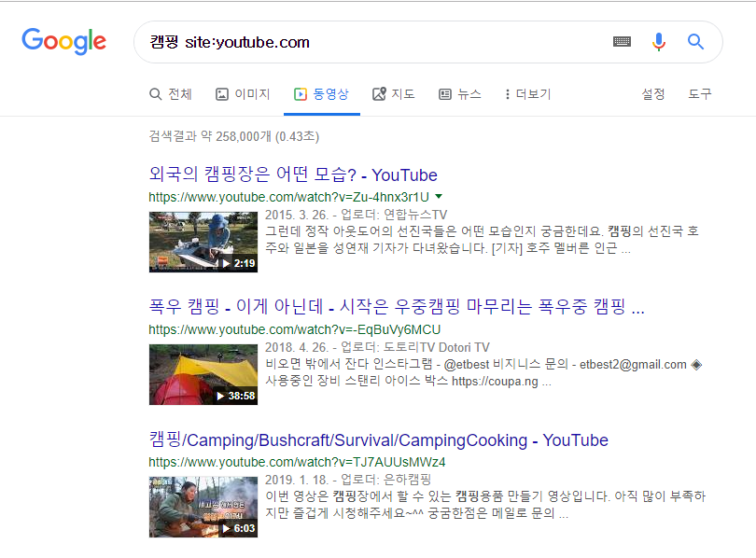Select the 동영상 tab label

(330, 94)
